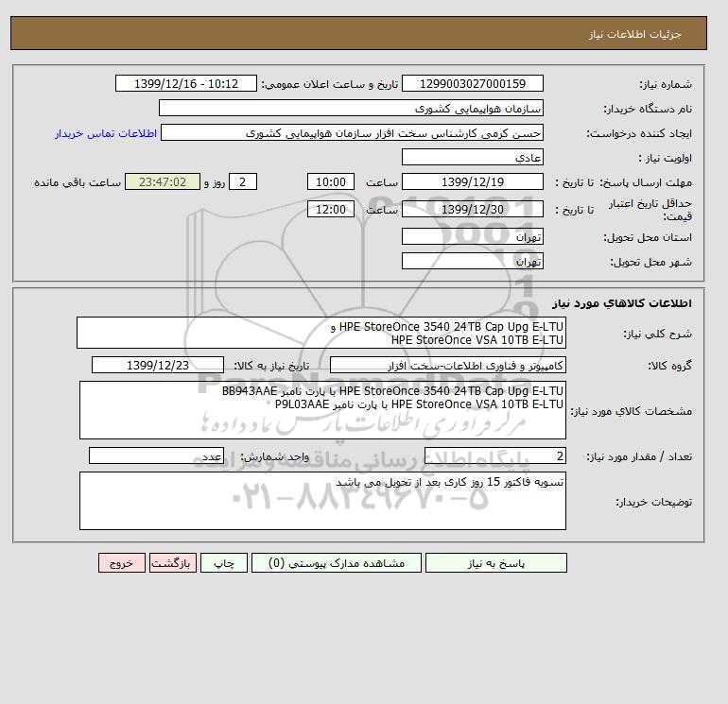Click the گروه کالا label
728x704 pixels.
pyautogui.click(x=669, y=366)
